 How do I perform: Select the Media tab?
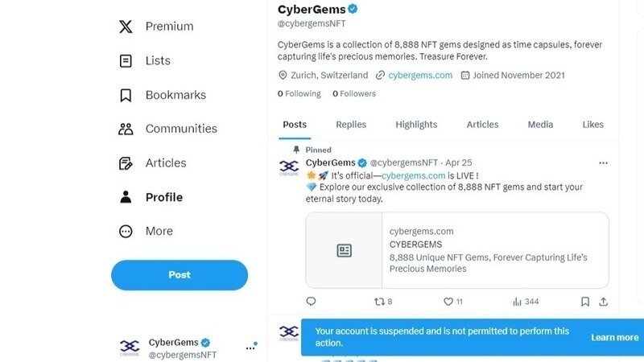click(540, 125)
